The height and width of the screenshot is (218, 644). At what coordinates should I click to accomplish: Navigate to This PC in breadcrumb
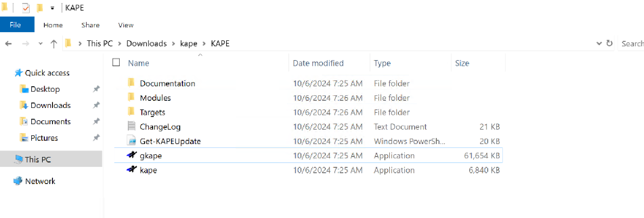[x=100, y=44]
